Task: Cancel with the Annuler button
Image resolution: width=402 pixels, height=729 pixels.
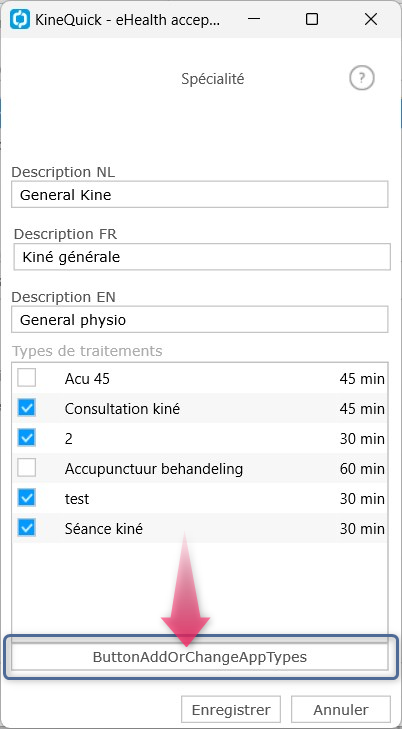Action: click(x=341, y=709)
